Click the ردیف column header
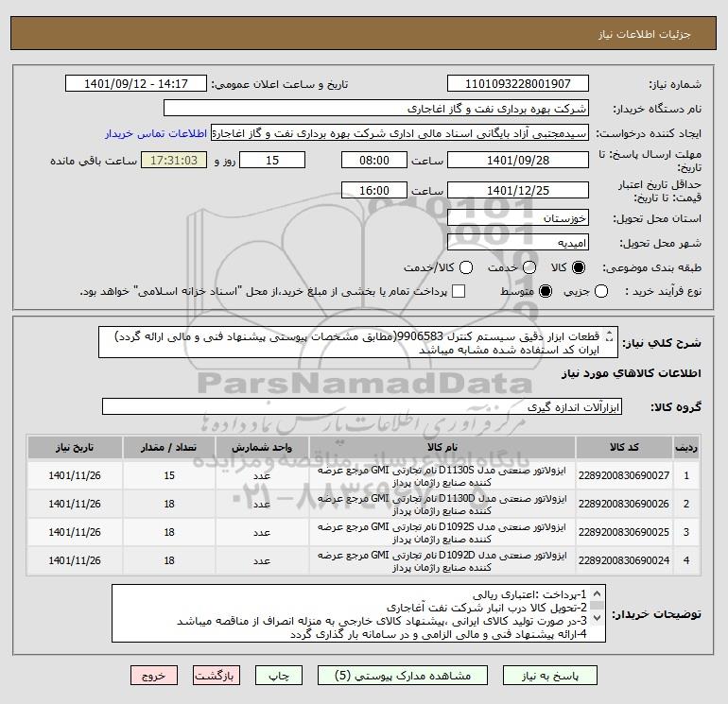The image size is (728, 704). pyautogui.click(x=686, y=447)
